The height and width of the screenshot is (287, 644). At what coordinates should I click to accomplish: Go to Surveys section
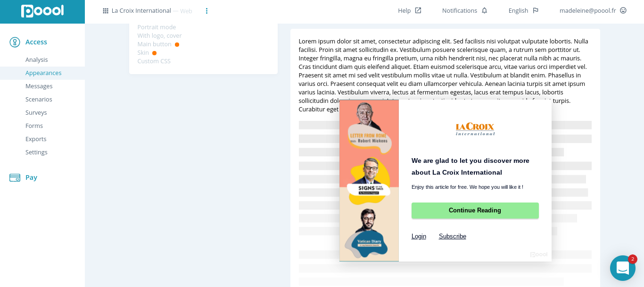[36, 112]
